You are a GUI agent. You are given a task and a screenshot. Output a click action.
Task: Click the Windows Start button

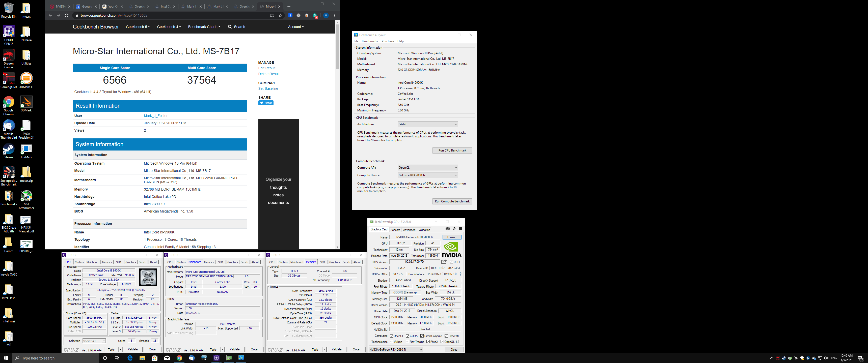6,358
